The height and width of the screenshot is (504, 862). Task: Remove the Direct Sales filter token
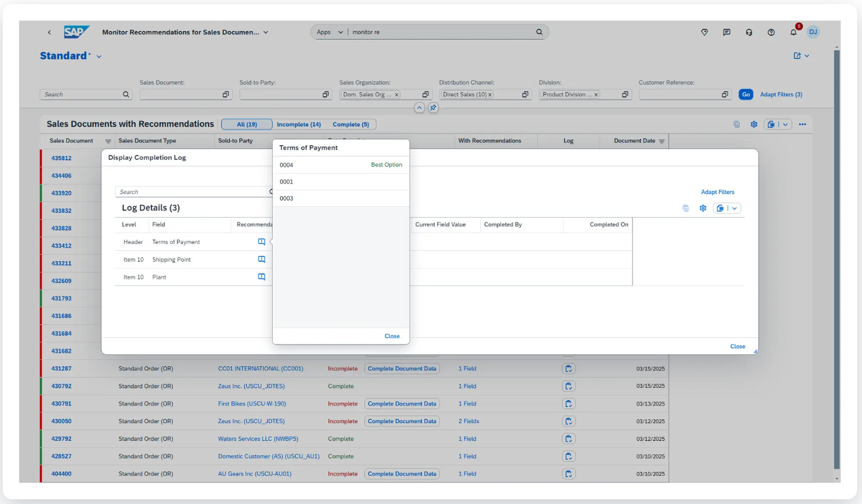click(490, 95)
